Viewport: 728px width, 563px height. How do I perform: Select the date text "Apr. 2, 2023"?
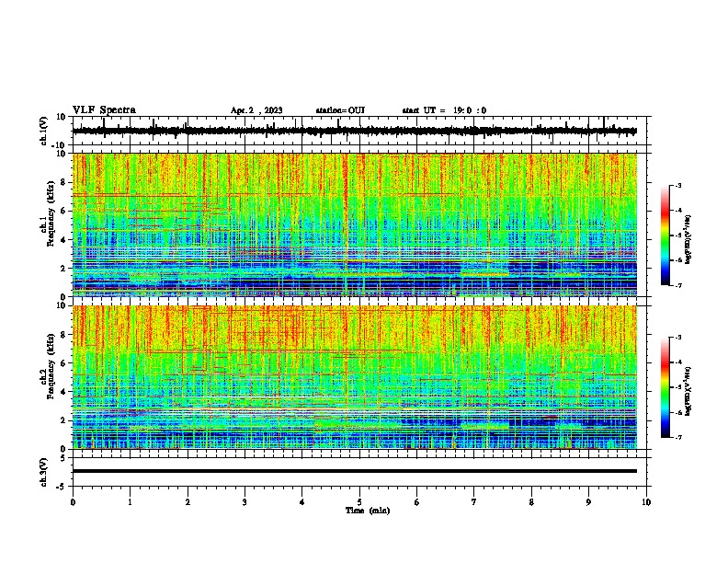(x=256, y=110)
